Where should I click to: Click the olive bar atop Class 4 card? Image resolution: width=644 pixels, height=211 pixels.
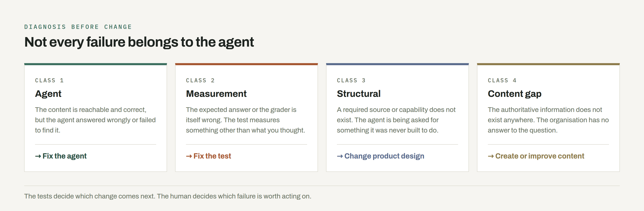click(548, 64)
